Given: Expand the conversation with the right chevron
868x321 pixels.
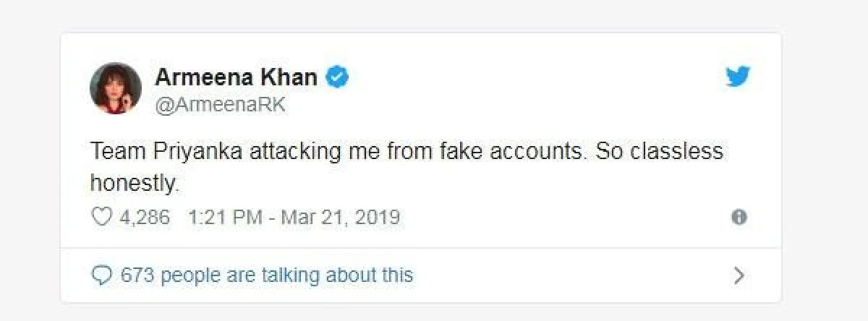Looking at the screenshot, I should click(739, 275).
